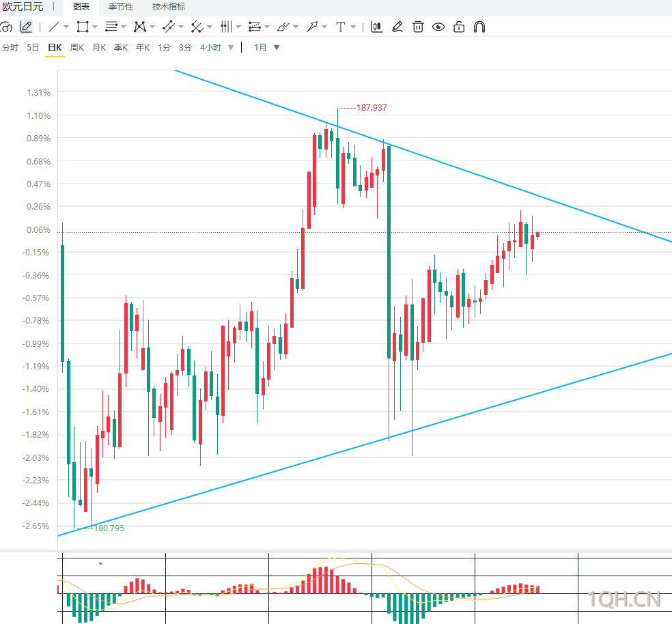Image resolution: width=672 pixels, height=624 pixels.
Task: Select the 3分 timeframe
Action: [186, 48]
